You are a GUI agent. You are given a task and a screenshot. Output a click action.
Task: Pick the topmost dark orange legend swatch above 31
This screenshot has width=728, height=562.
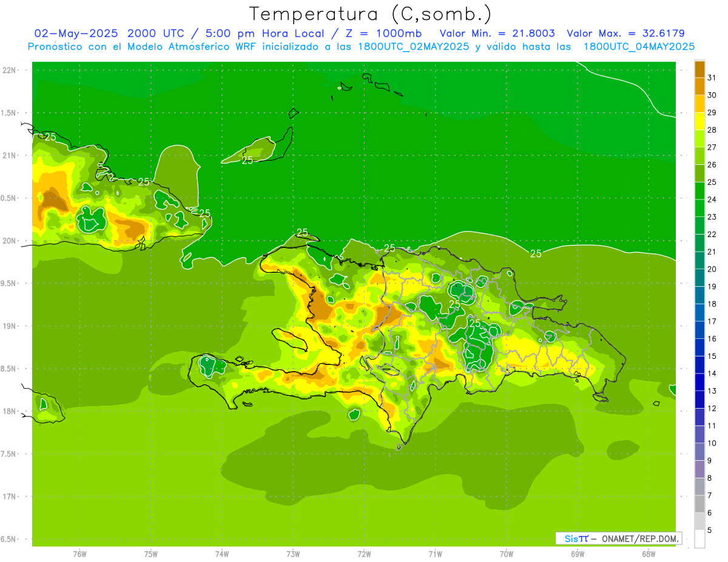pyautogui.click(x=699, y=69)
